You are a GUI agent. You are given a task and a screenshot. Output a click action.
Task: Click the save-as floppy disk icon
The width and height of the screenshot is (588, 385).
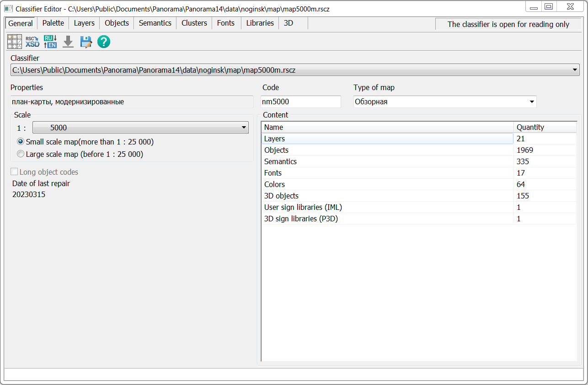86,42
